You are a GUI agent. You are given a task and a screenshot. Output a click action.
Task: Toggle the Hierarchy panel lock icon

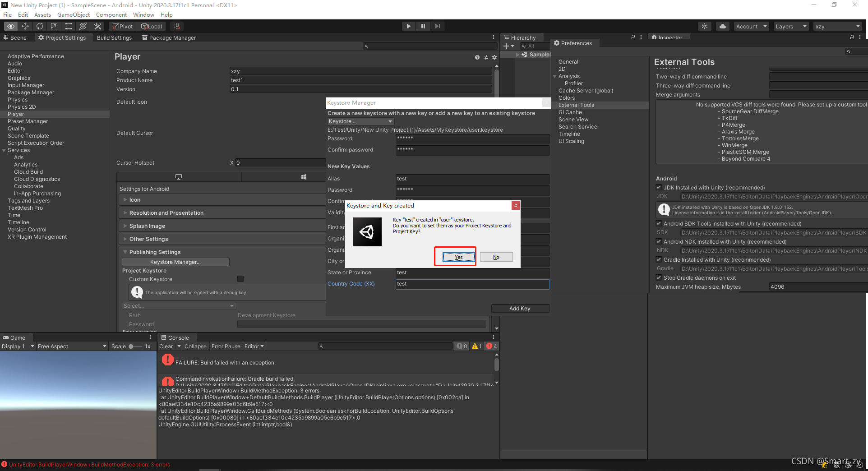(x=633, y=37)
